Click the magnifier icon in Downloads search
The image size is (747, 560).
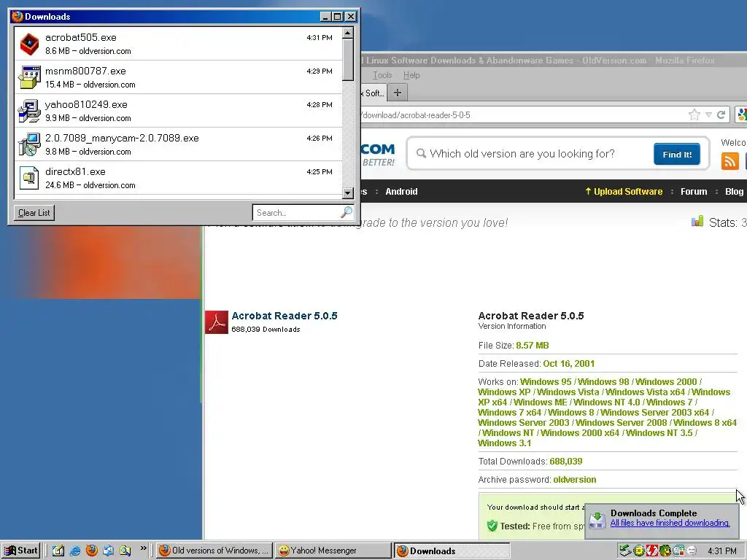[x=347, y=212]
